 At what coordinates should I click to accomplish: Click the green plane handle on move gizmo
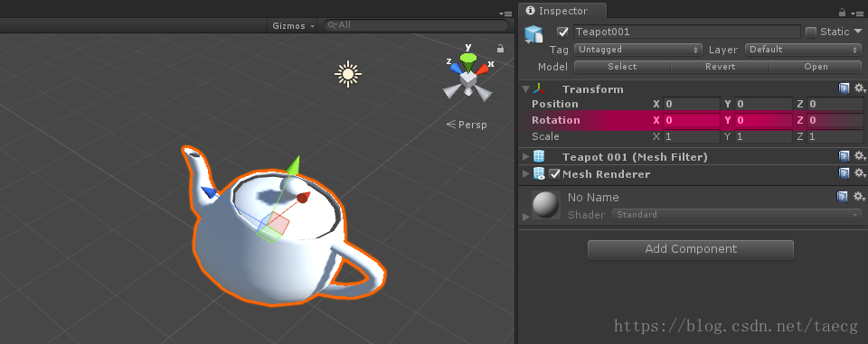point(269,235)
